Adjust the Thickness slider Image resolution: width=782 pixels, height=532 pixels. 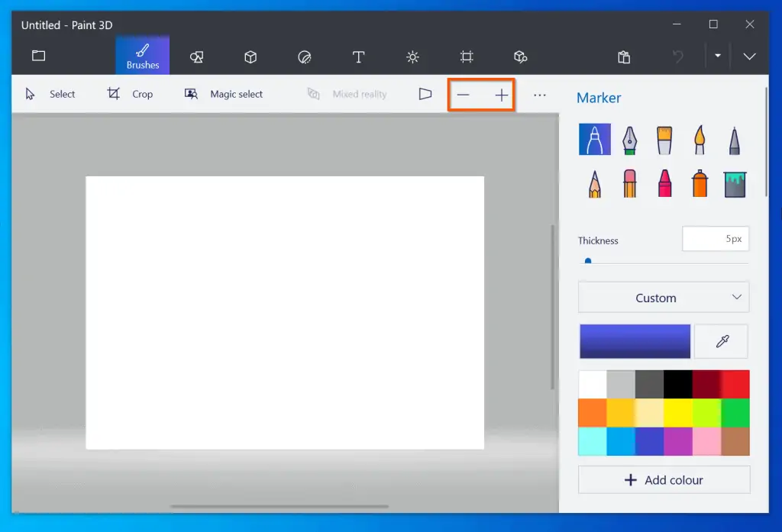click(x=588, y=260)
